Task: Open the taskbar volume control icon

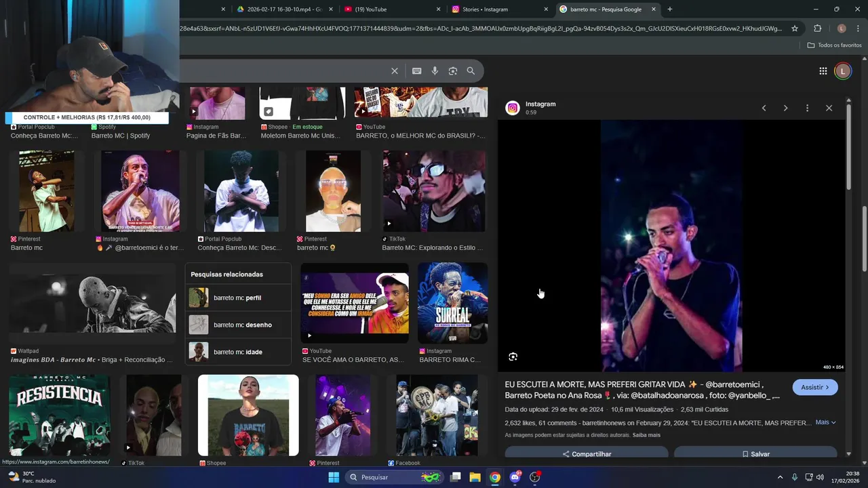Action: [821, 477]
